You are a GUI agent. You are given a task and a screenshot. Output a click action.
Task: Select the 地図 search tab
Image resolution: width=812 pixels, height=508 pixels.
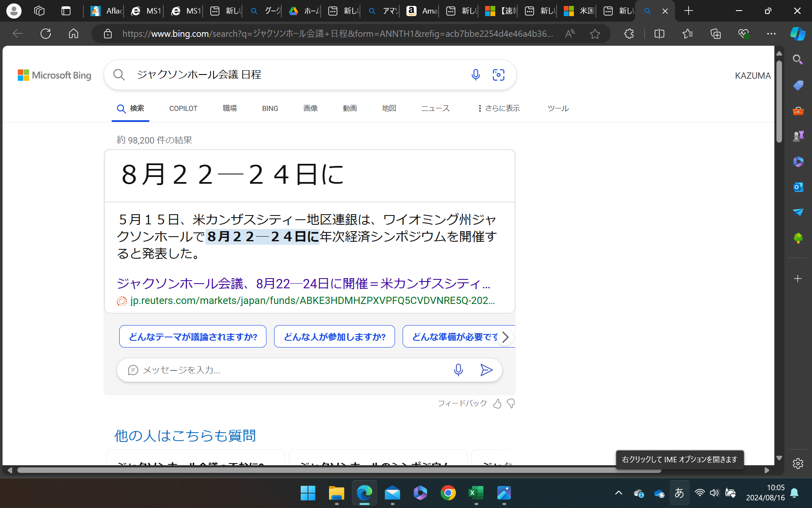(389, 108)
